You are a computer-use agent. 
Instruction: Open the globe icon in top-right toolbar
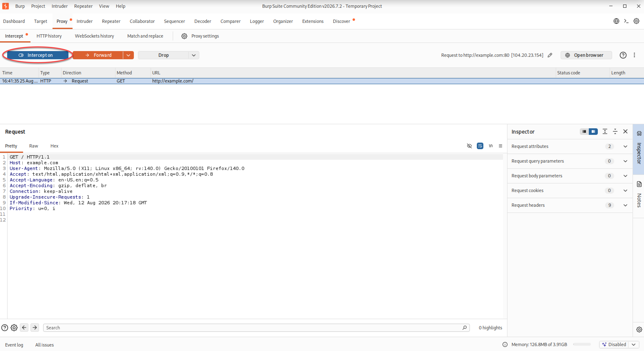(x=616, y=21)
